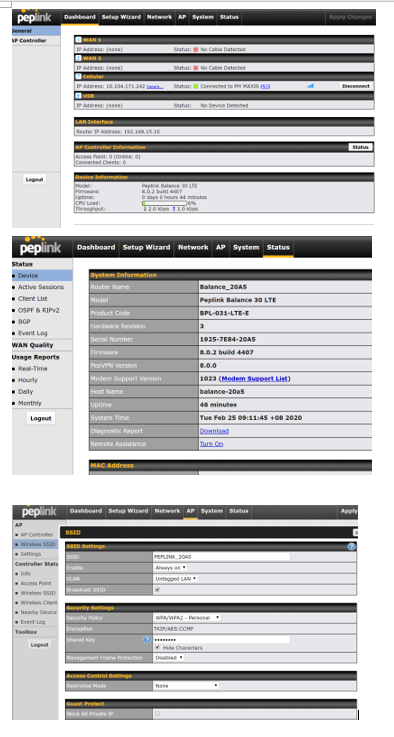The height and width of the screenshot is (737, 394).
Task: Open Settings under AP in the sidebar
Action: point(31,554)
